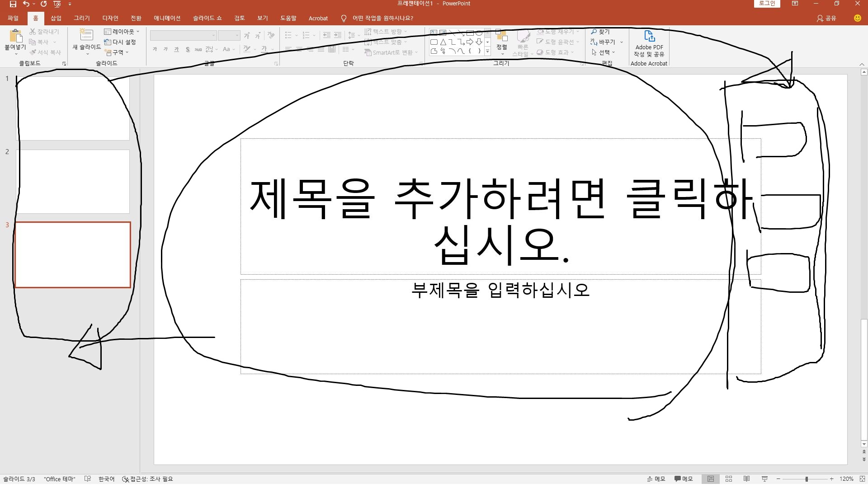Zoom in with the plus button

[831, 479]
